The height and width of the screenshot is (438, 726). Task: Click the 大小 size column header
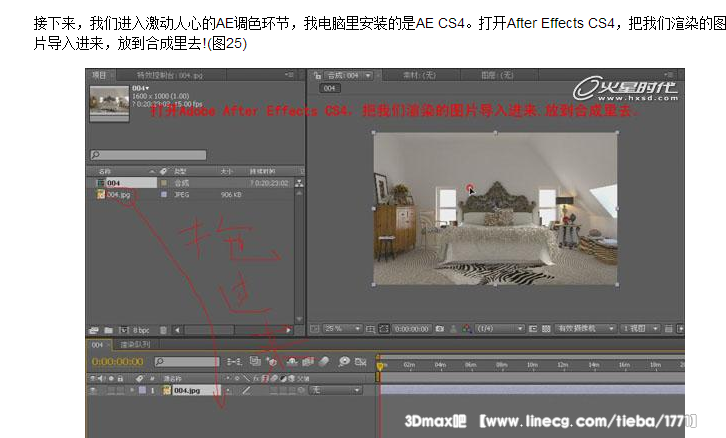(226, 171)
